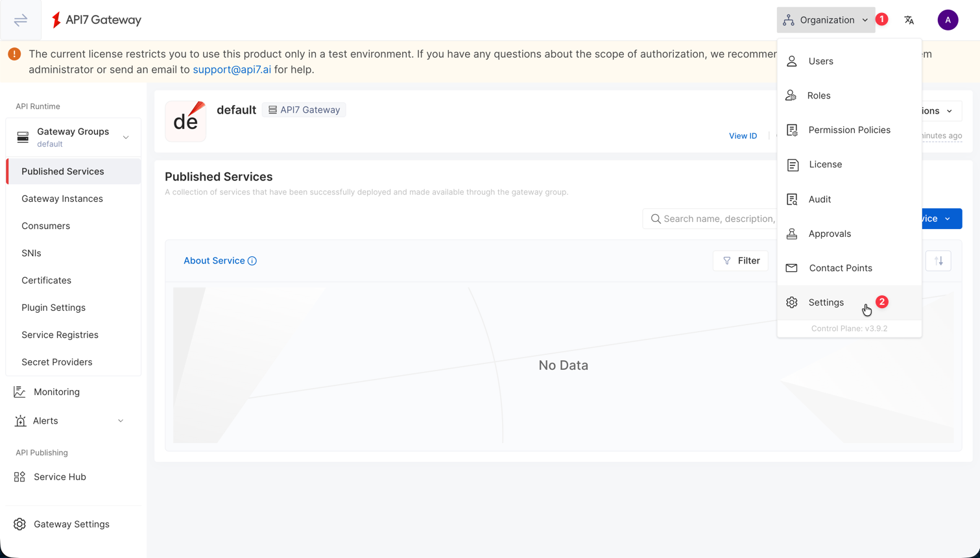This screenshot has height=558, width=980.
Task: Click the purple user avatar
Action: click(948, 20)
